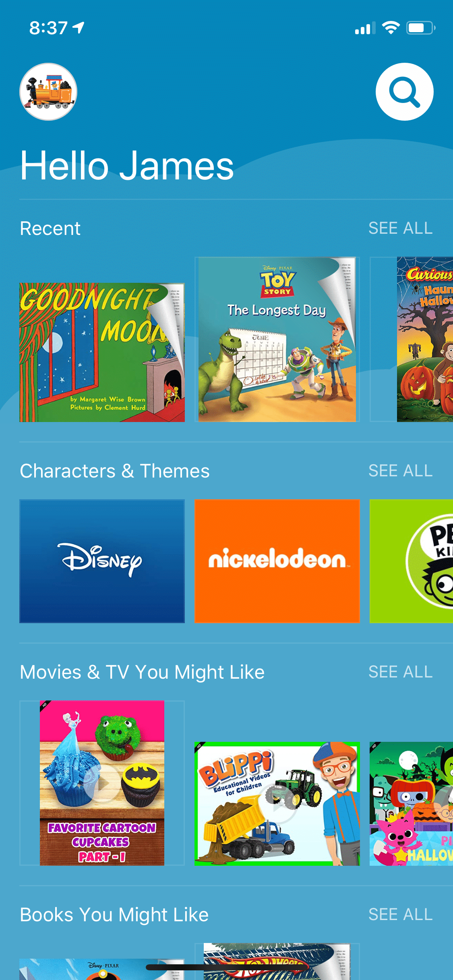Tap the Hello James greeting
453x980 pixels.
click(x=127, y=166)
